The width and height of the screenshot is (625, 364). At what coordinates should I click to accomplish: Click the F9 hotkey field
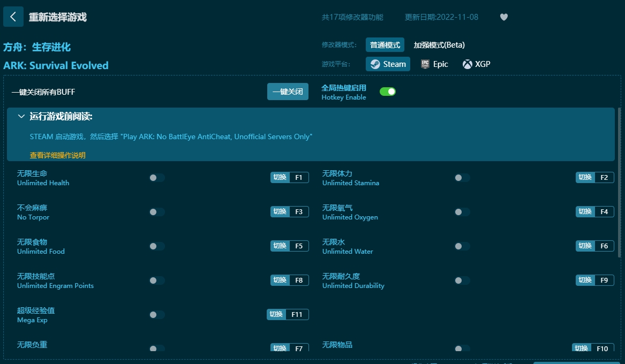[604, 280]
